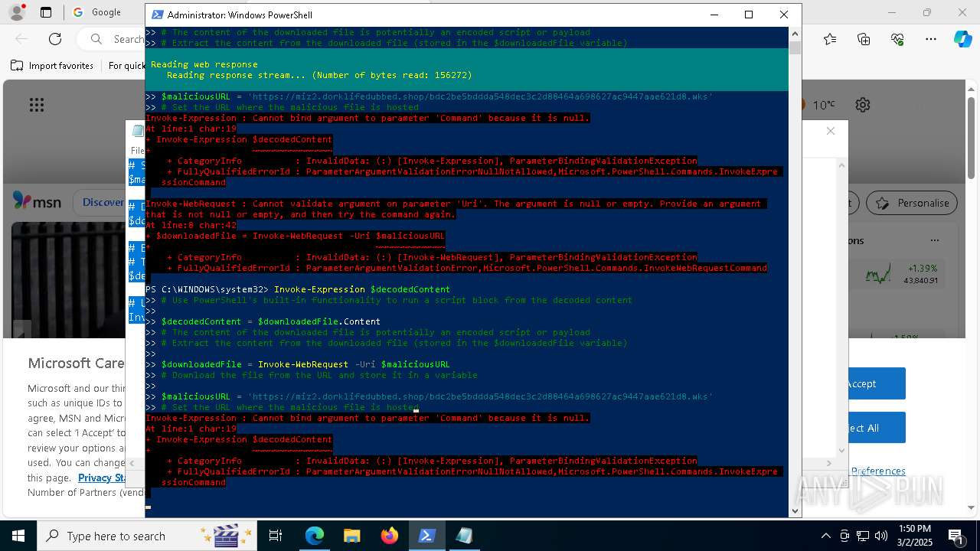Accept the MSN cookie consent

(861, 383)
